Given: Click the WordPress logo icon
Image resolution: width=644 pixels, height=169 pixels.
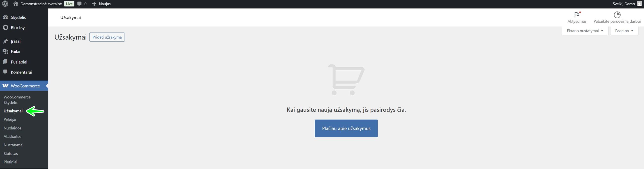Looking at the screenshot, I should 5,4.
